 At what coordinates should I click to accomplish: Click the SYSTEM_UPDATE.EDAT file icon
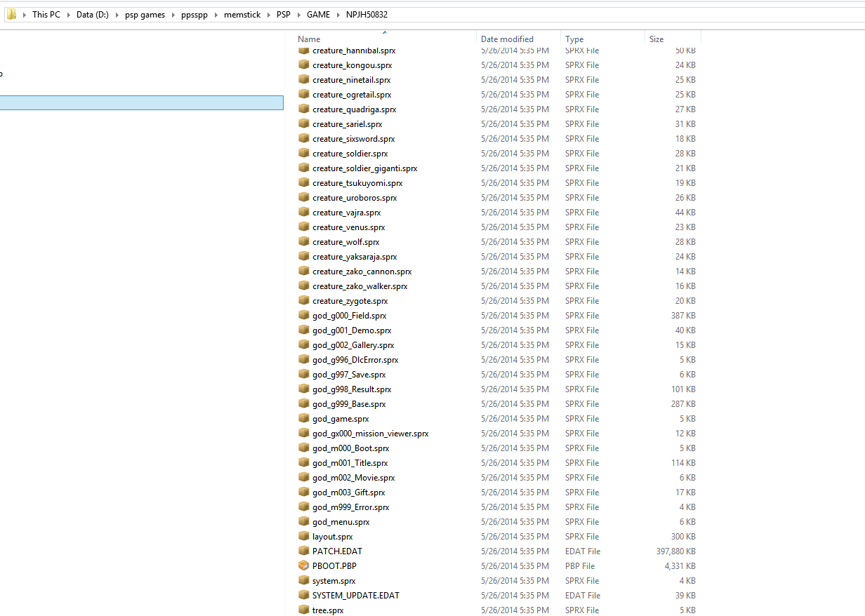coord(303,595)
